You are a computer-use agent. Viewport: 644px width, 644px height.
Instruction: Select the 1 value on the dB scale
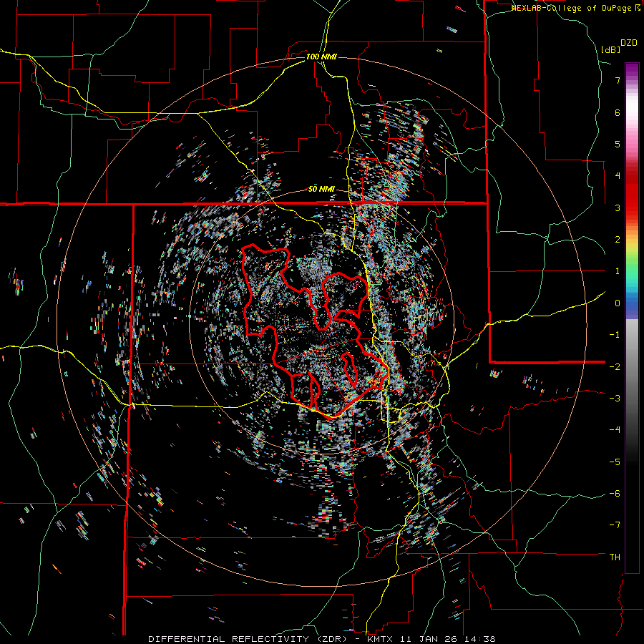(x=618, y=271)
